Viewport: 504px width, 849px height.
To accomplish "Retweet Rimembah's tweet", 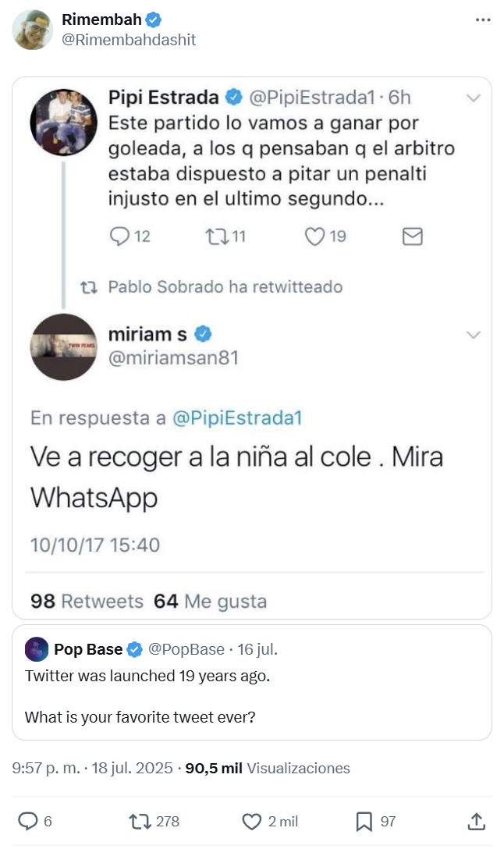I will 141,821.
